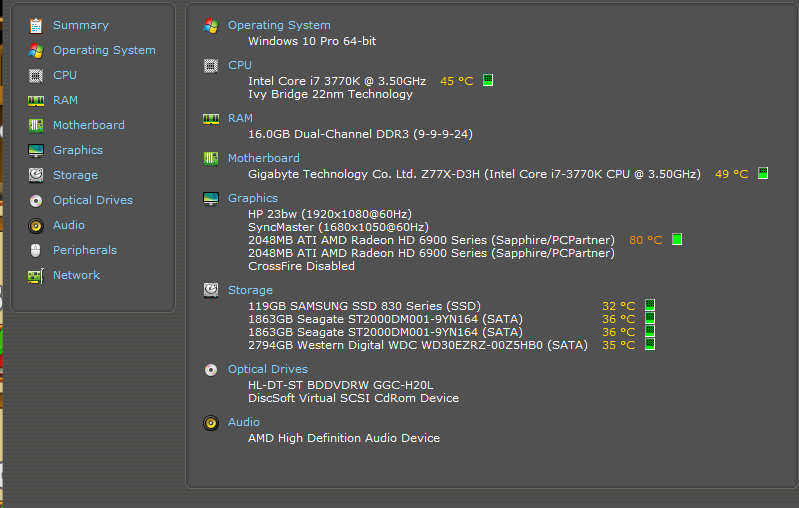Click the Storage hard drive sidebar icon
799x508 pixels.
coord(36,175)
